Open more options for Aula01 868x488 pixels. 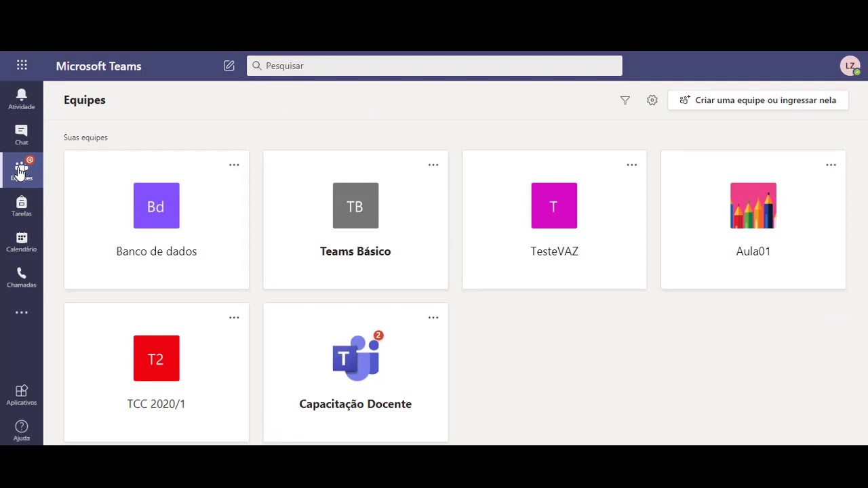pyautogui.click(x=831, y=165)
